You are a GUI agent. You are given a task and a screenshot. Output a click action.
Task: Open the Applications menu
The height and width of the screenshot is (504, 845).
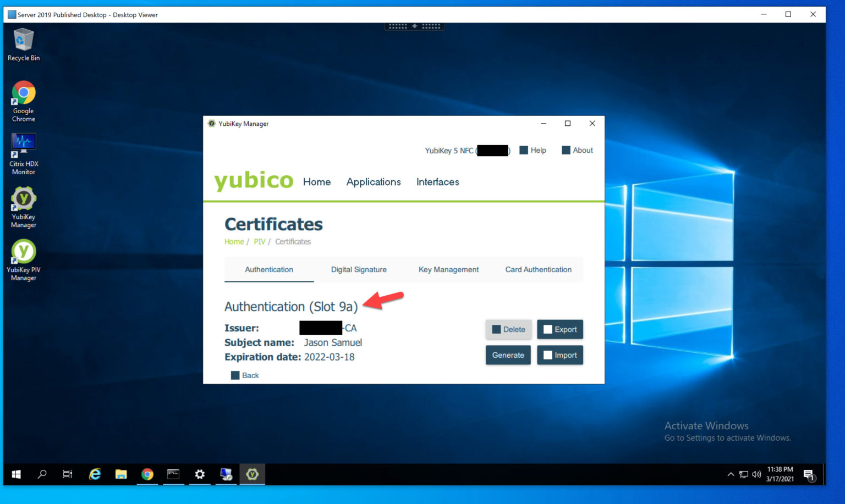[x=374, y=182]
